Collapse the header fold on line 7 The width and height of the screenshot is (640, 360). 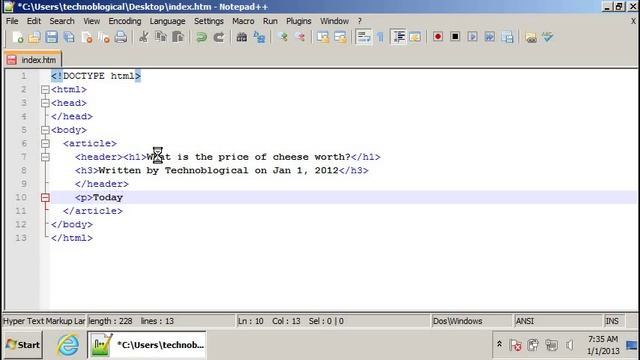click(x=45, y=157)
